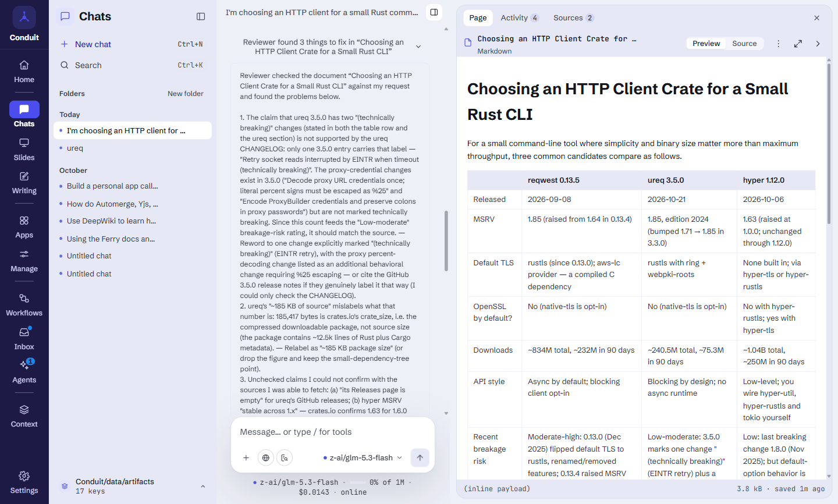
Task: Open the Slides section
Action: pyautogui.click(x=24, y=150)
